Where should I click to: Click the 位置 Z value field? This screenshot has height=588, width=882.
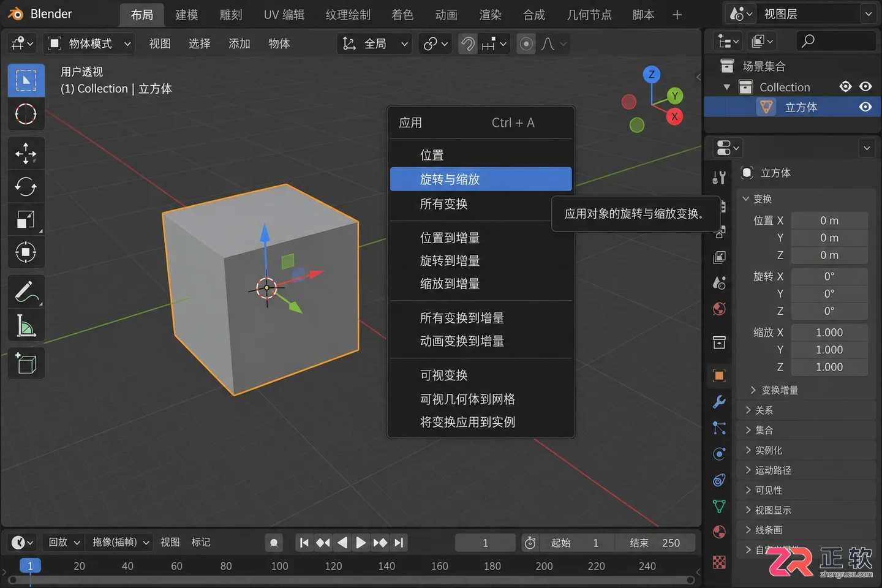click(829, 255)
